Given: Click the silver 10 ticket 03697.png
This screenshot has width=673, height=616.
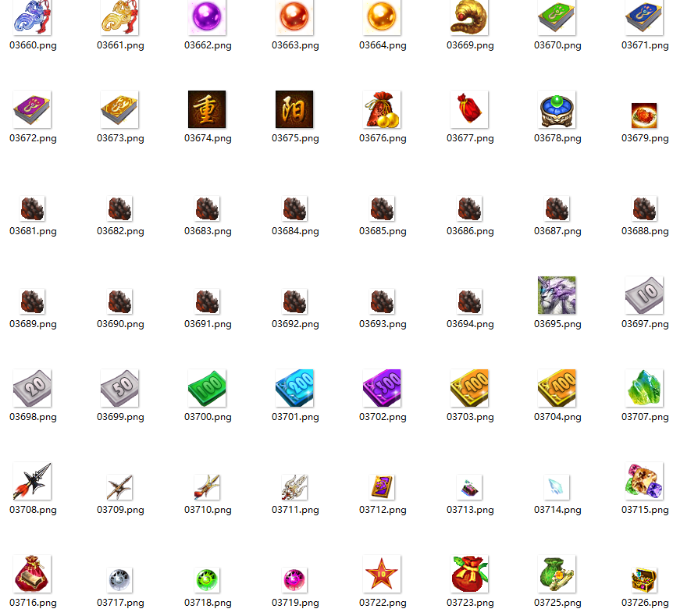Looking at the screenshot, I should point(644,295).
